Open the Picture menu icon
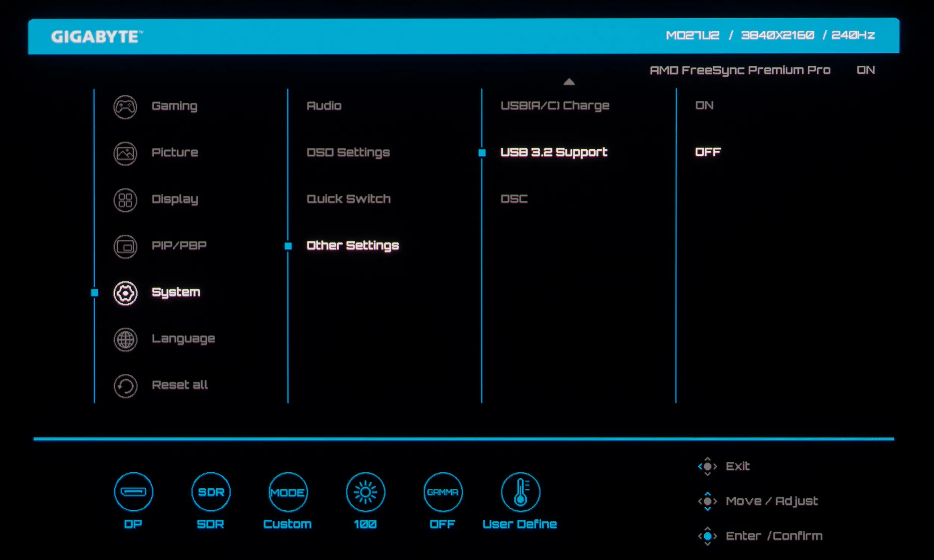Image resolution: width=934 pixels, height=560 pixels. (125, 153)
